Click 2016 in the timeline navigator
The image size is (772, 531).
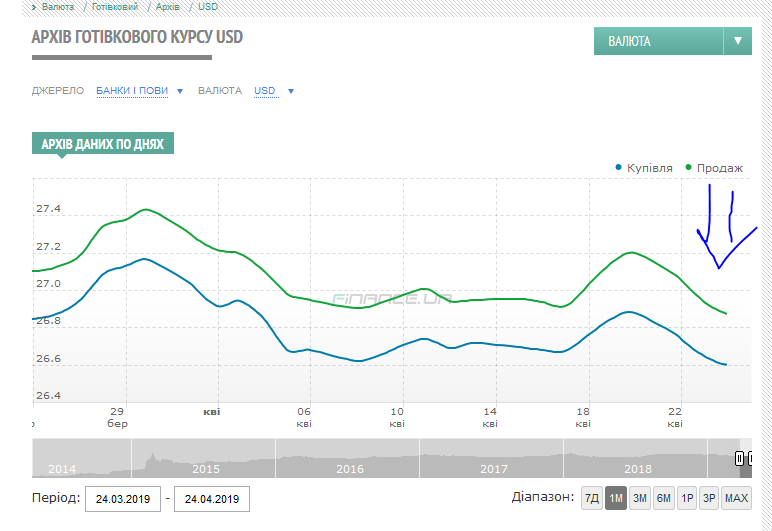350,468
